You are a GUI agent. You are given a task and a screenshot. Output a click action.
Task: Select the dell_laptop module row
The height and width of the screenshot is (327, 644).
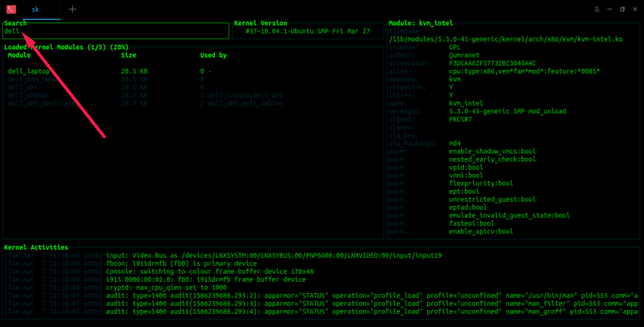(x=193, y=71)
